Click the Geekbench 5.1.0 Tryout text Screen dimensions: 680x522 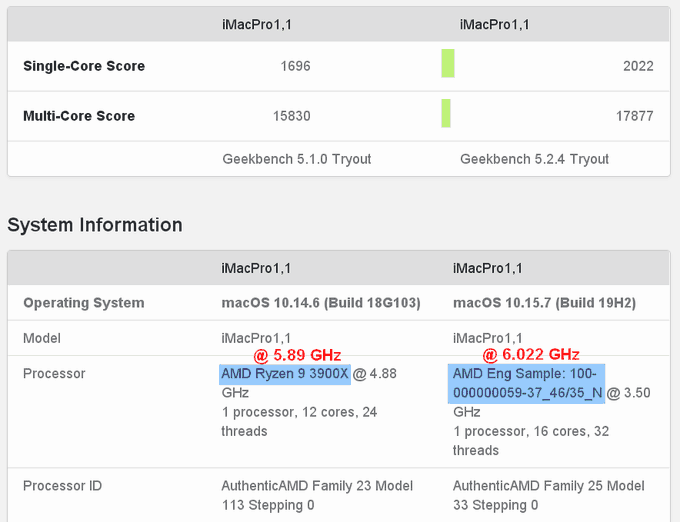click(x=297, y=159)
